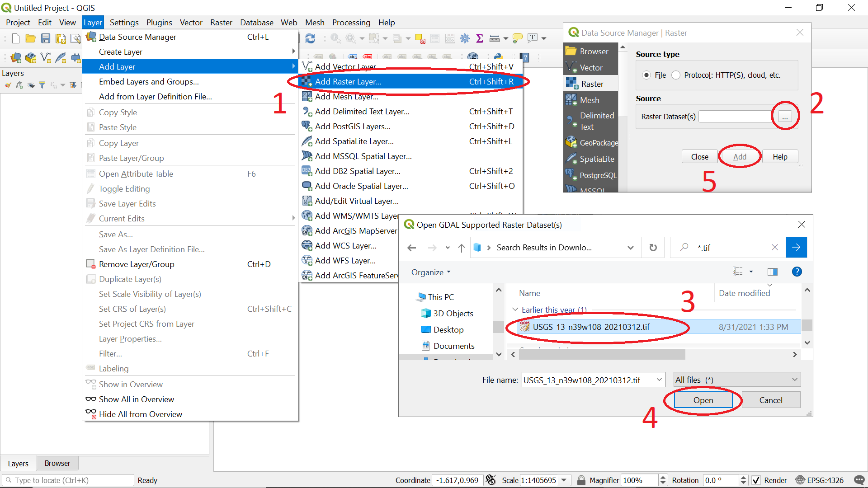Click the refresh icon in file dialog
Viewport: 868px width, 488px height.
653,248
